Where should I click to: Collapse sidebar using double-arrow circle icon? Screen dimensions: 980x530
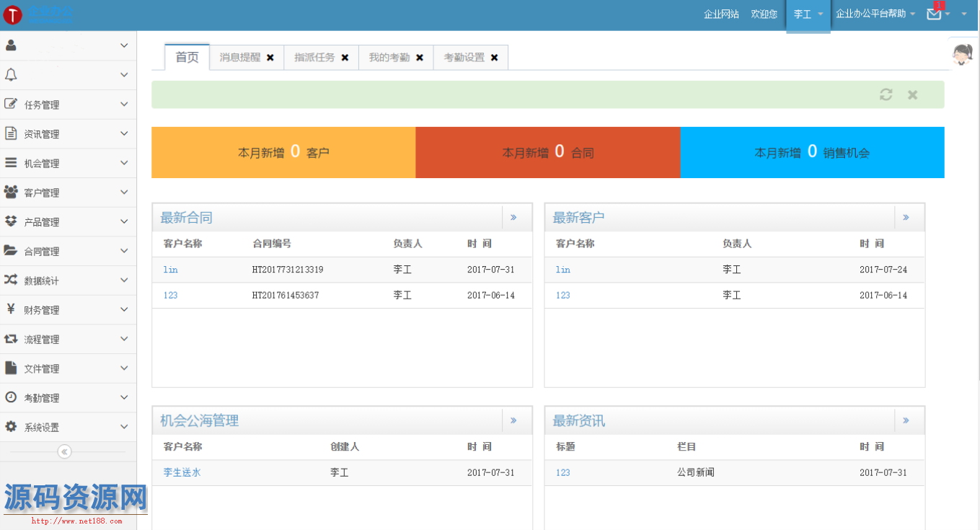point(64,451)
